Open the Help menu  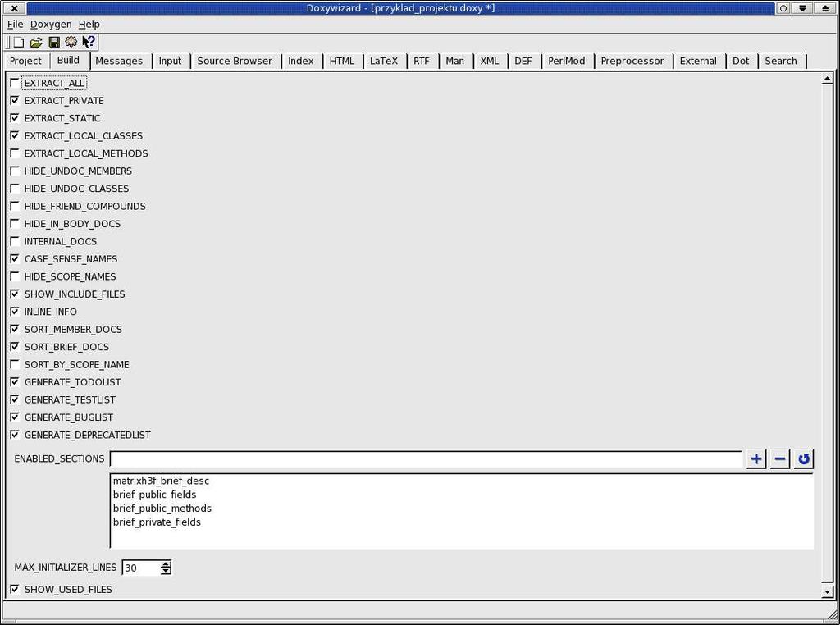pyautogui.click(x=89, y=24)
